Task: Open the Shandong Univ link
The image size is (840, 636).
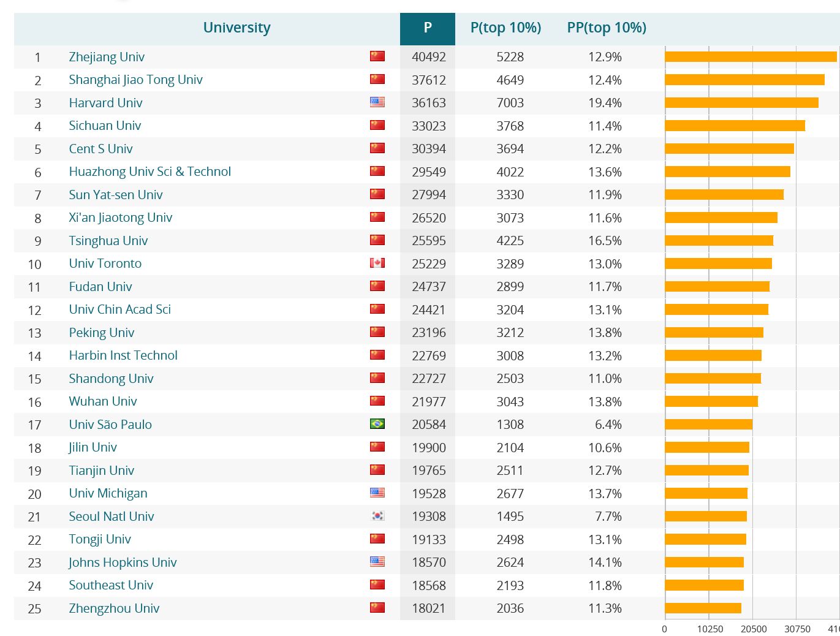Action: (111, 379)
